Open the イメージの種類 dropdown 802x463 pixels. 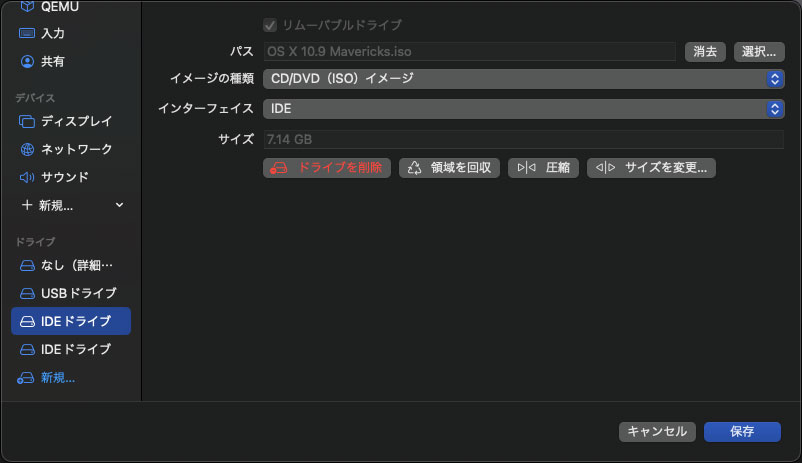pos(524,79)
